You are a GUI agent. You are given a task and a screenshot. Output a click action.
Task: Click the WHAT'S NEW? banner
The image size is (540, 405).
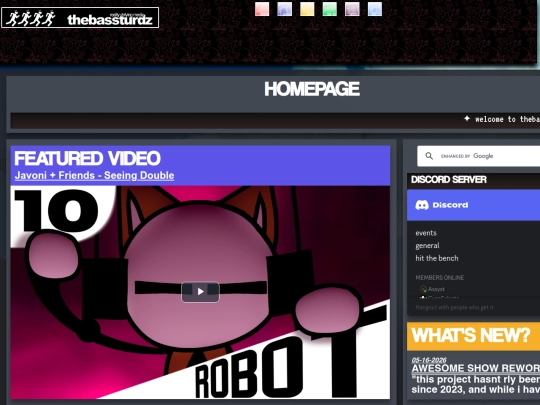click(x=474, y=336)
